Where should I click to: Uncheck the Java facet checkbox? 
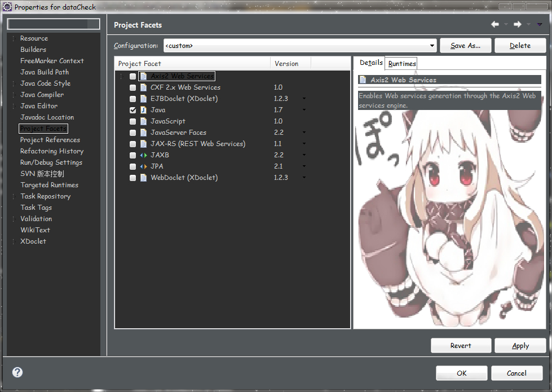point(133,110)
